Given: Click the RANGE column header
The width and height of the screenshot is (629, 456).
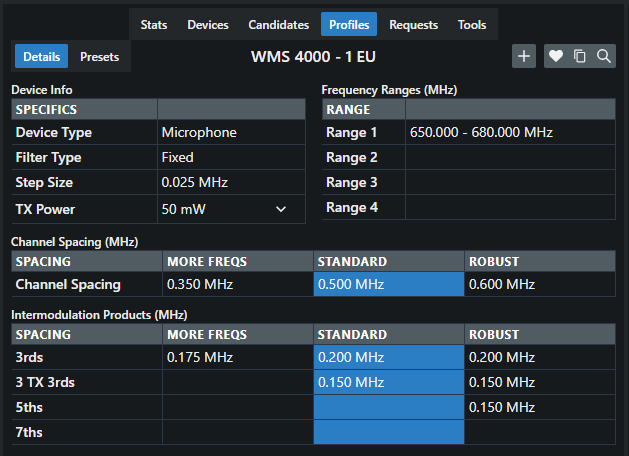Looking at the screenshot, I should coord(363,109).
